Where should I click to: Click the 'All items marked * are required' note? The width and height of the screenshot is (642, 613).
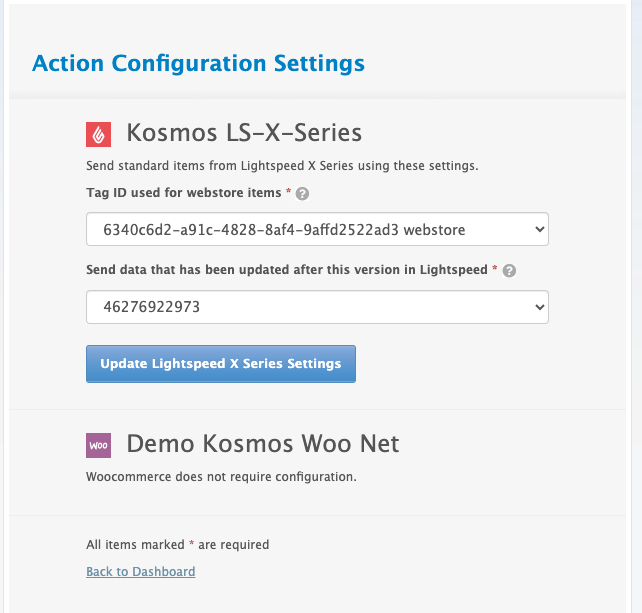point(178,545)
